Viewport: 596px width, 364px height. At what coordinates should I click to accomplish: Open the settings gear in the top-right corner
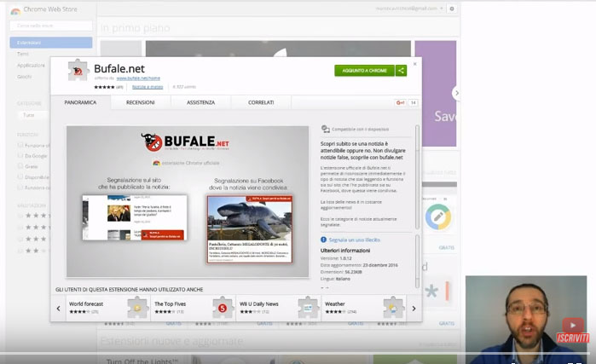452,9
